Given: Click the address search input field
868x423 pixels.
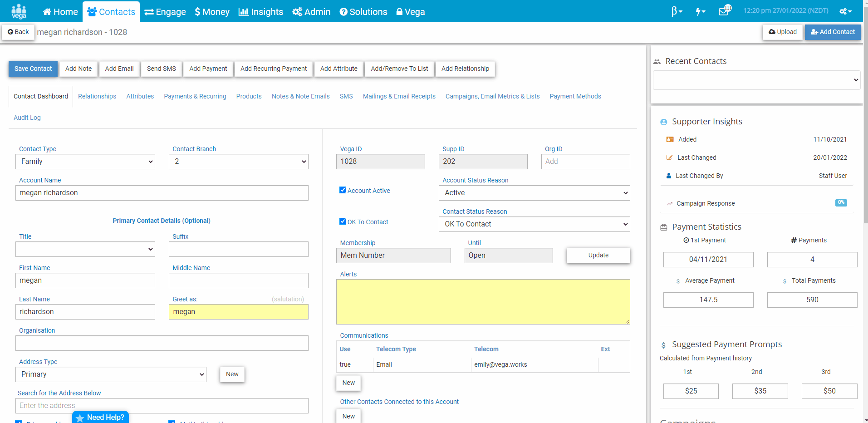Looking at the screenshot, I should pyautogui.click(x=162, y=406).
